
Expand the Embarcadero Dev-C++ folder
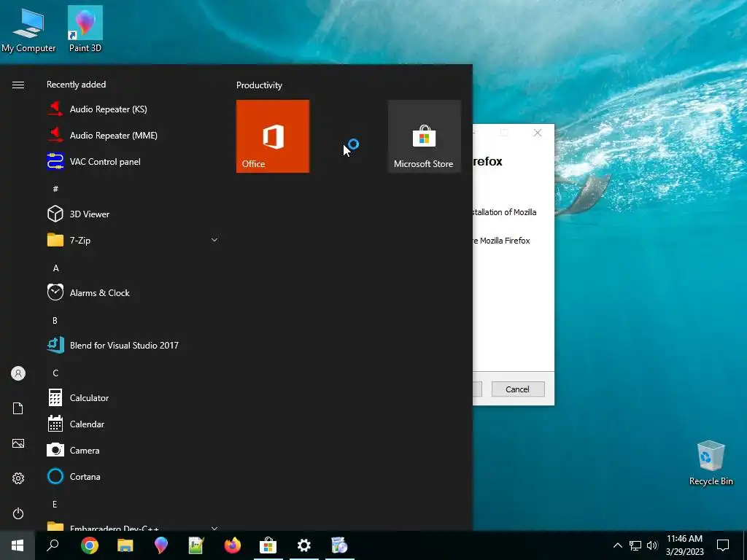pyautogui.click(x=214, y=528)
